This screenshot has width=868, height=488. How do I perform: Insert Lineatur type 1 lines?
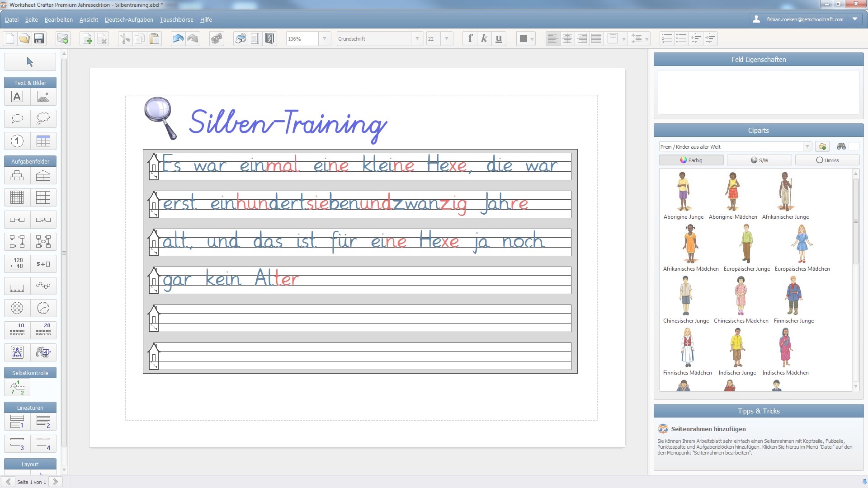click(17, 422)
